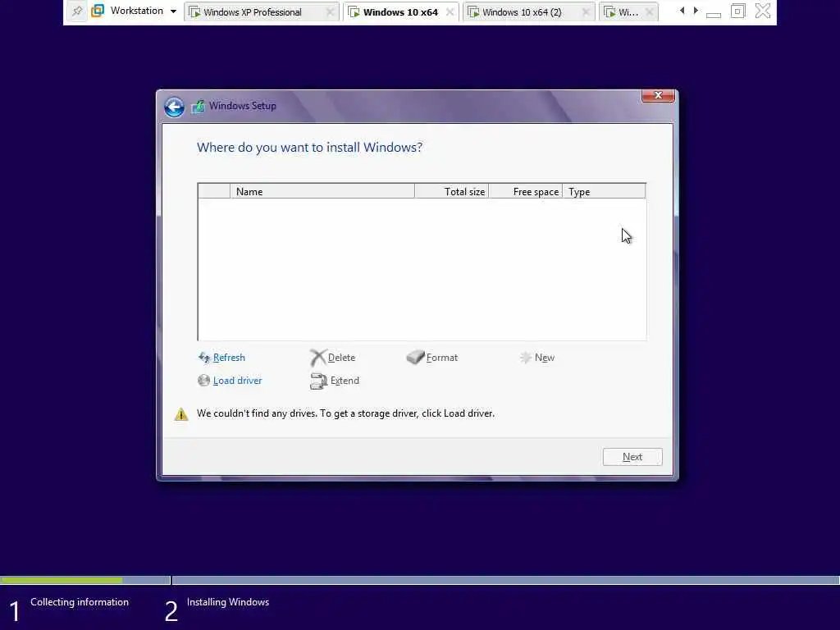Viewport: 840px width, 630px height.
Task: Click the Delete option
Action: (x=341, y=358)
